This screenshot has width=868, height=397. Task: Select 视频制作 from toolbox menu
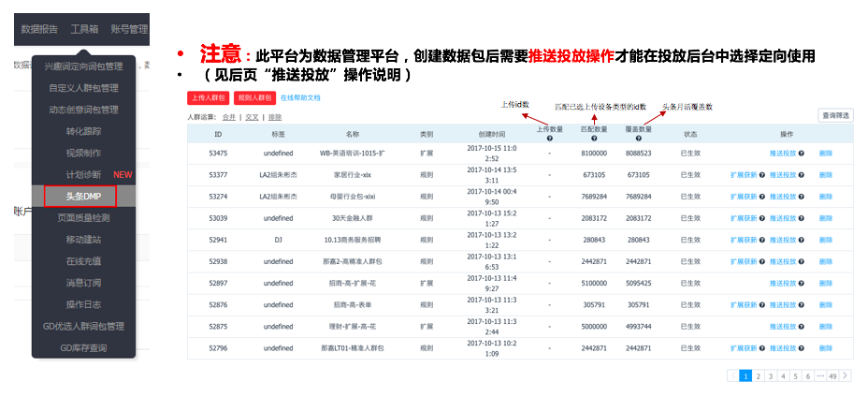[x=83, y=153]
